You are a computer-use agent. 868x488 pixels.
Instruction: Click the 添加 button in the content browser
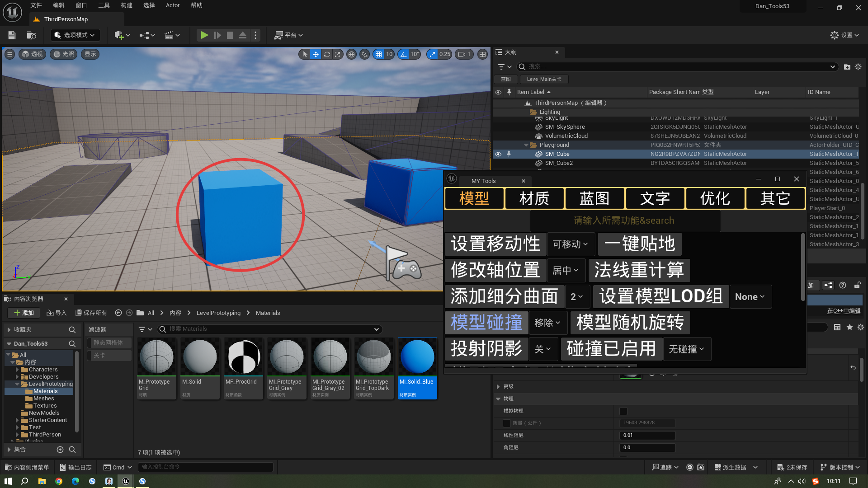tap(24, 313)
